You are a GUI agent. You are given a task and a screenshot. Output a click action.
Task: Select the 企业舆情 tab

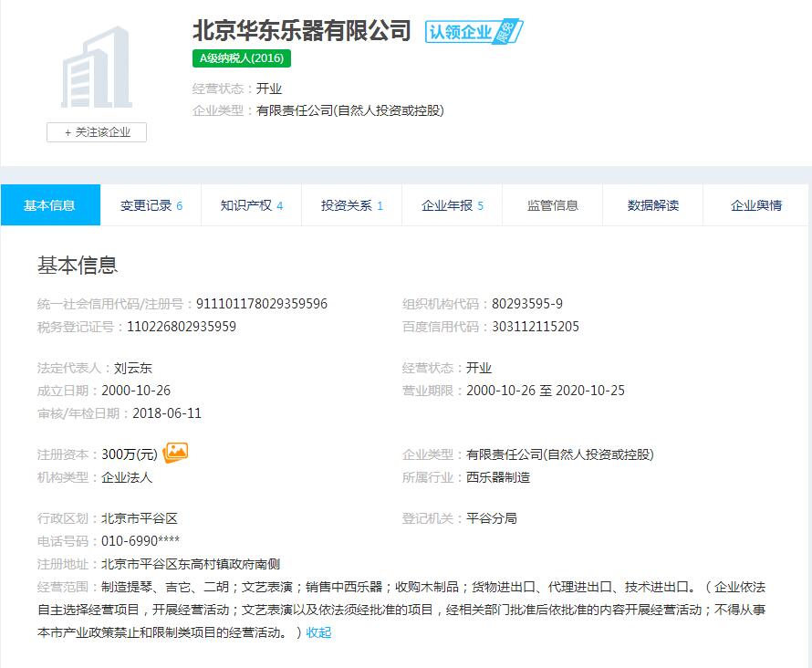coord(756,205)
